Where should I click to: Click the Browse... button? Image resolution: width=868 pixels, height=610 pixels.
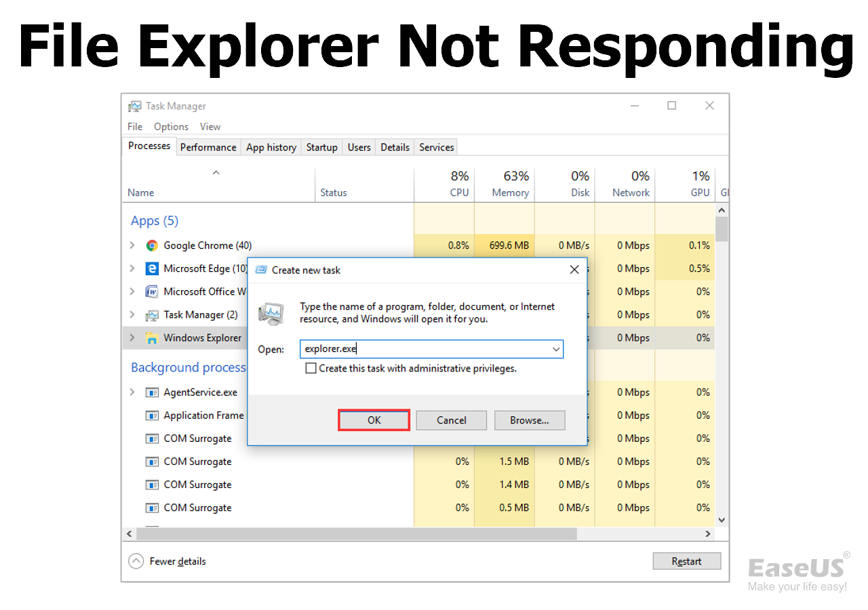[x=530, y=420]
